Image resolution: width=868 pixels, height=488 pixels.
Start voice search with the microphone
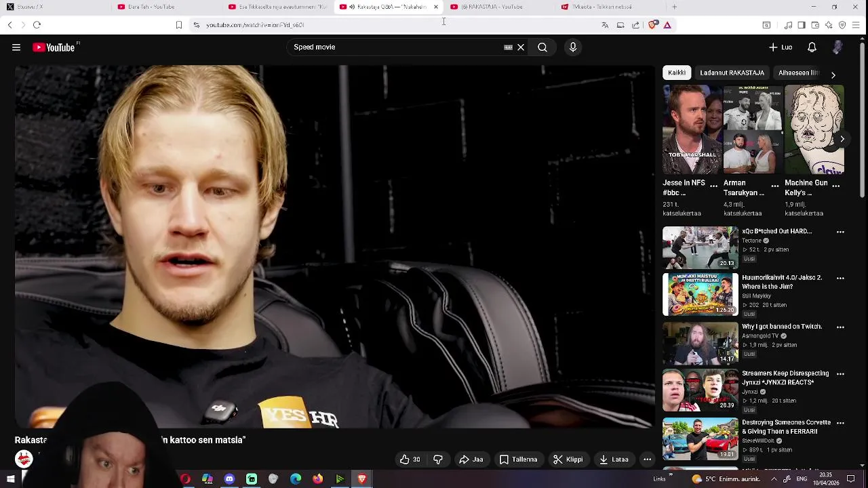coord(573,47)
